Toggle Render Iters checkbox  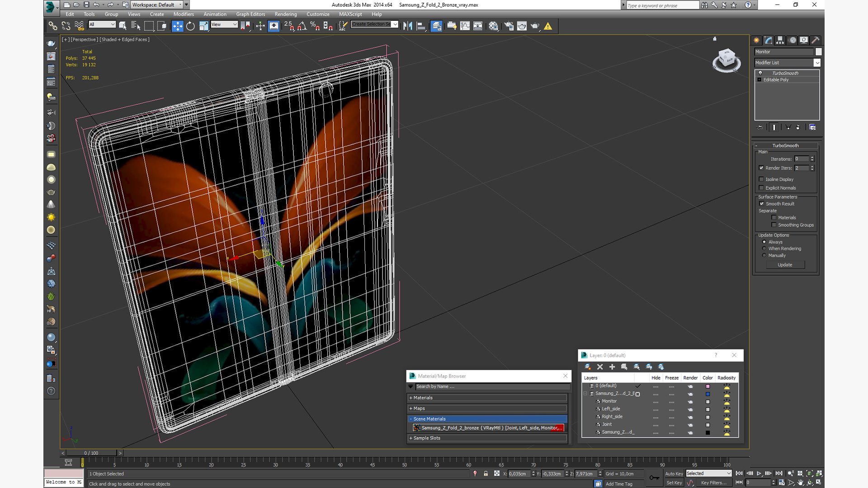coord(761,168)
